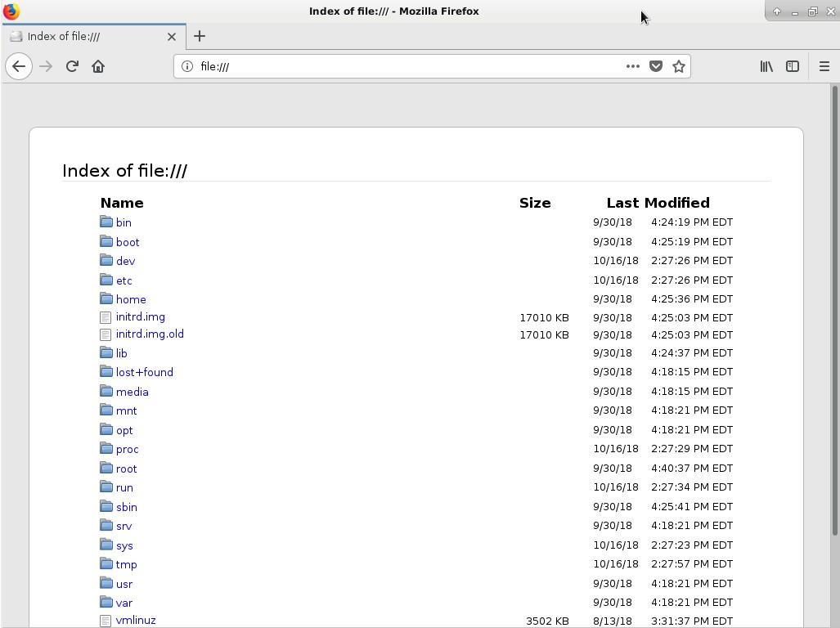This screenshot has width=840, height=628.
Task: Focus the file:/// address bar
Action: pyautogui.click(x=407, y=66)
